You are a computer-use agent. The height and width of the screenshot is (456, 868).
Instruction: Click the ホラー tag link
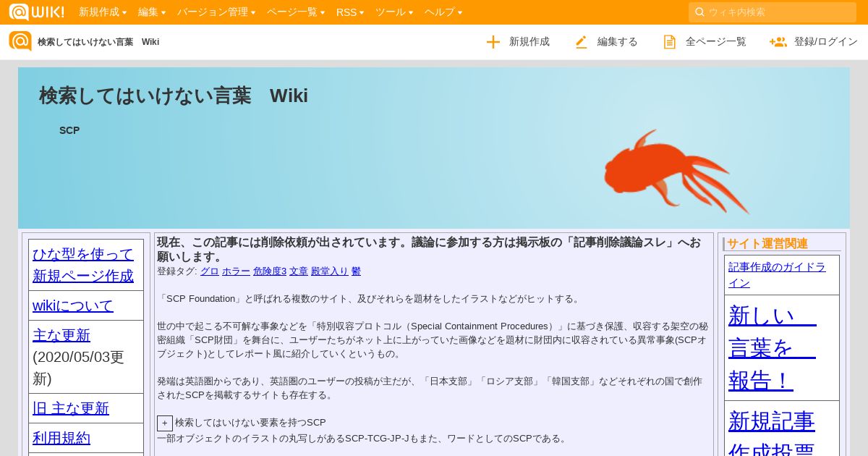click(236, 271)
